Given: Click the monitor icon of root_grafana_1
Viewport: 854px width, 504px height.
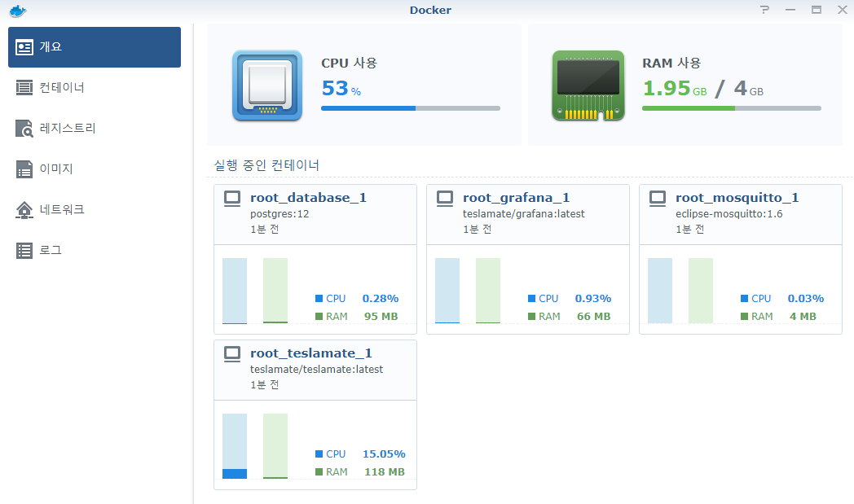Looking at the screenshot, I should click(x=445, y=198).
